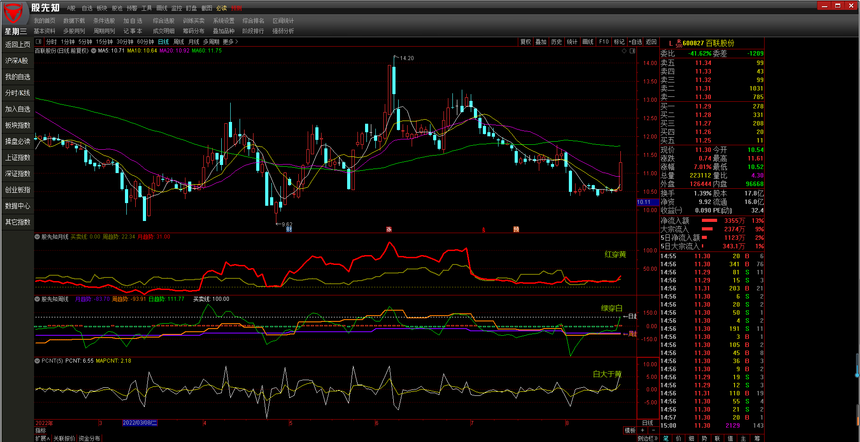Select the 日线 daily chart tab
Image resolution: width=860 pixels, height=442 pixels.
pos(163,42)
